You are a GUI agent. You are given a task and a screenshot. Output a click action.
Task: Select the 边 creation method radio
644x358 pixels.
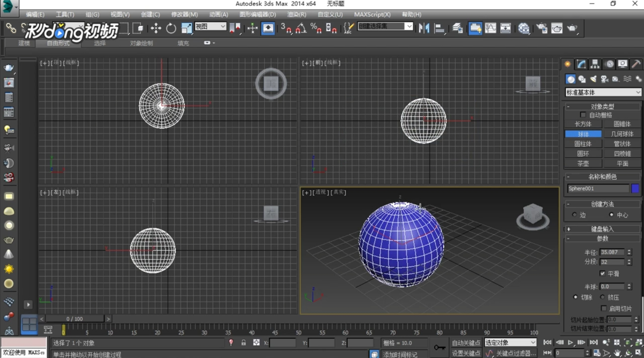point(575,215)
